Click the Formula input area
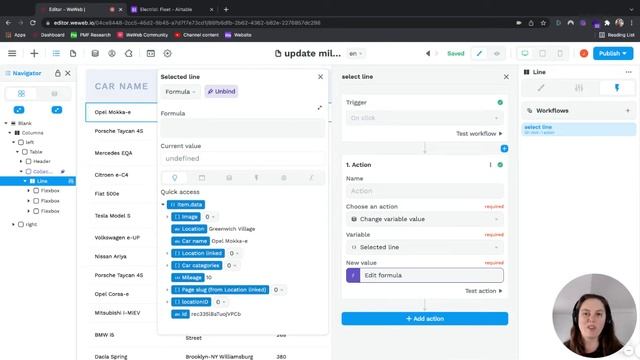Viewport: 640px width, 360px height. (243, 128)
